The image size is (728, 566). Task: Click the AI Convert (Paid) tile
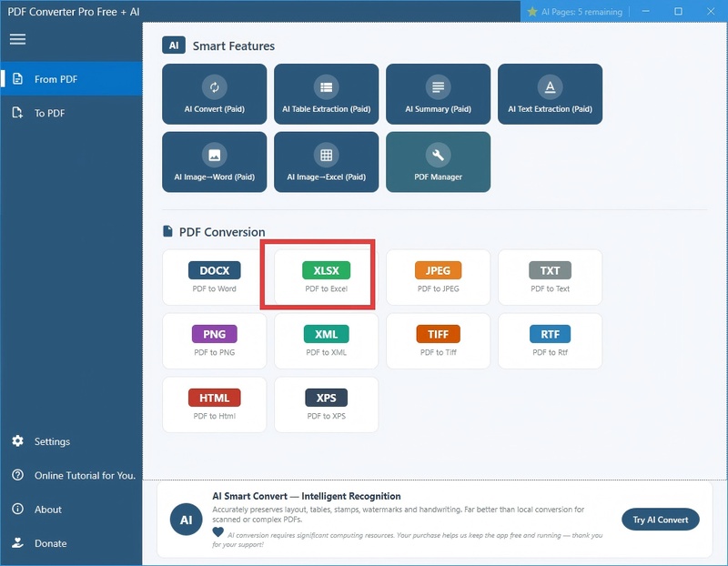tap(215, 94)
